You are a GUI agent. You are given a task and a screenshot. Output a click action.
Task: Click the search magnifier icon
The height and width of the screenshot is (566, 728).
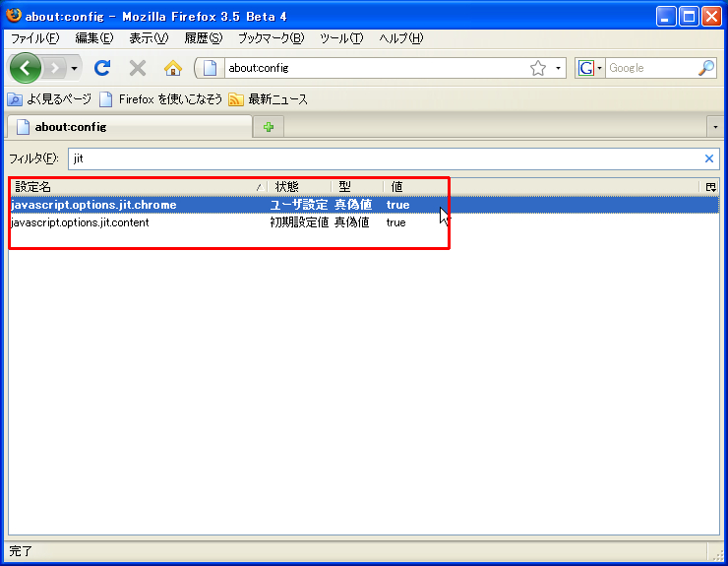point(706,68)
